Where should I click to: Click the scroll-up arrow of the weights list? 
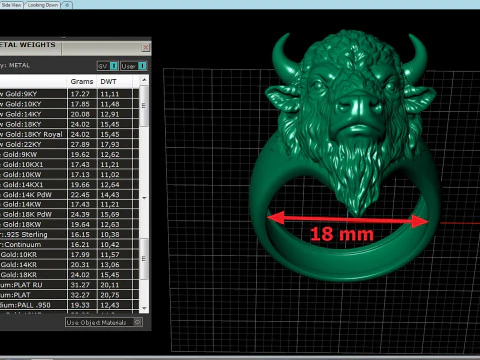(x=144, y=80)
